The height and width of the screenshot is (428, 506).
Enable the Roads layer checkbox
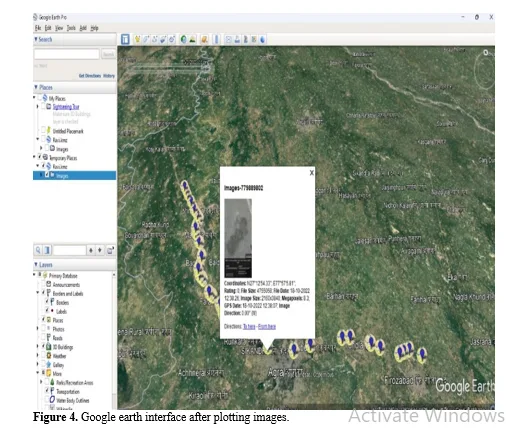coord(43,337)
